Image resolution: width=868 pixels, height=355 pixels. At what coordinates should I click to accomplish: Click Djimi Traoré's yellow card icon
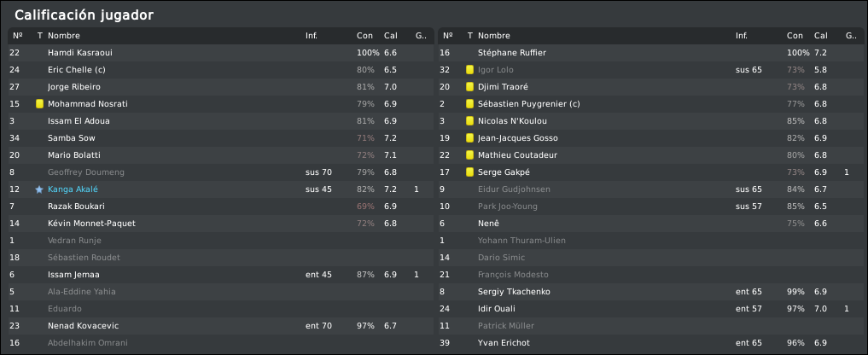469,87
